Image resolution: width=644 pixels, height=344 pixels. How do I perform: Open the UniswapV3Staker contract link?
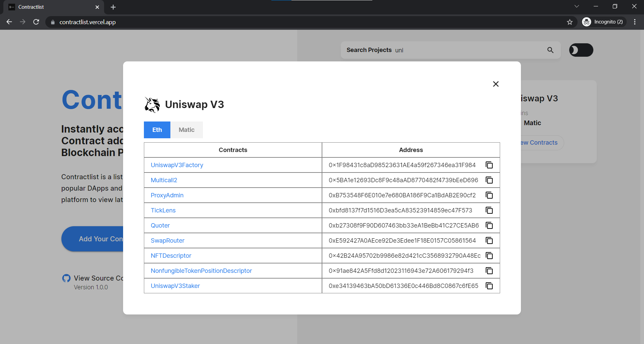click(175, 286)
